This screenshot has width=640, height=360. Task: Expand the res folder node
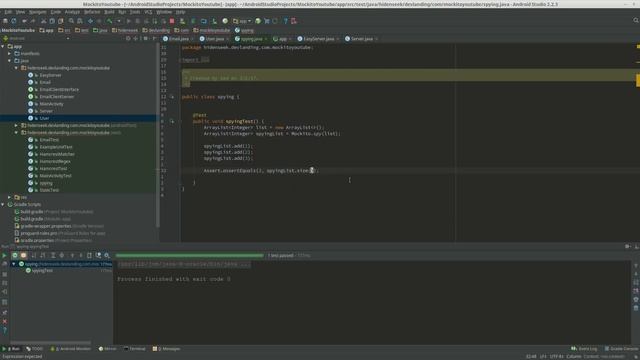(x=10, y=197)
